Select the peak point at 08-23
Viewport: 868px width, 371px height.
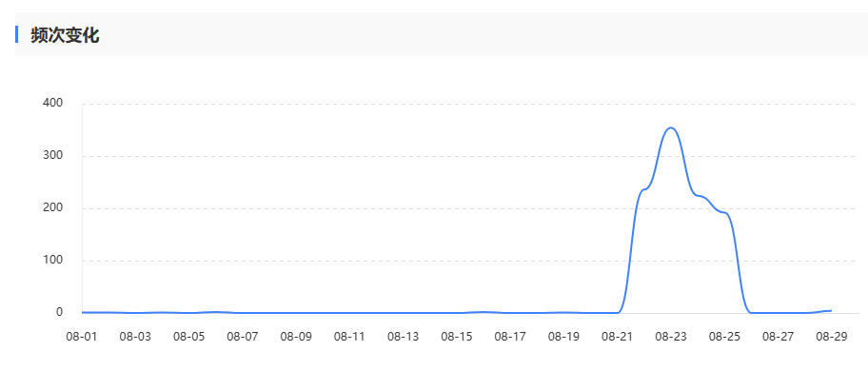[x=671, y=127]
